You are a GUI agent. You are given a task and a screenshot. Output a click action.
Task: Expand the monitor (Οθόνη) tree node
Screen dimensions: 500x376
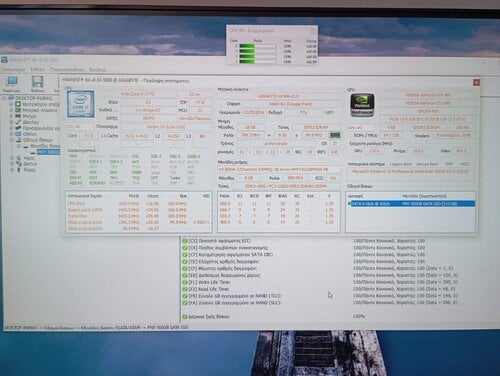[x=12, y=134]
